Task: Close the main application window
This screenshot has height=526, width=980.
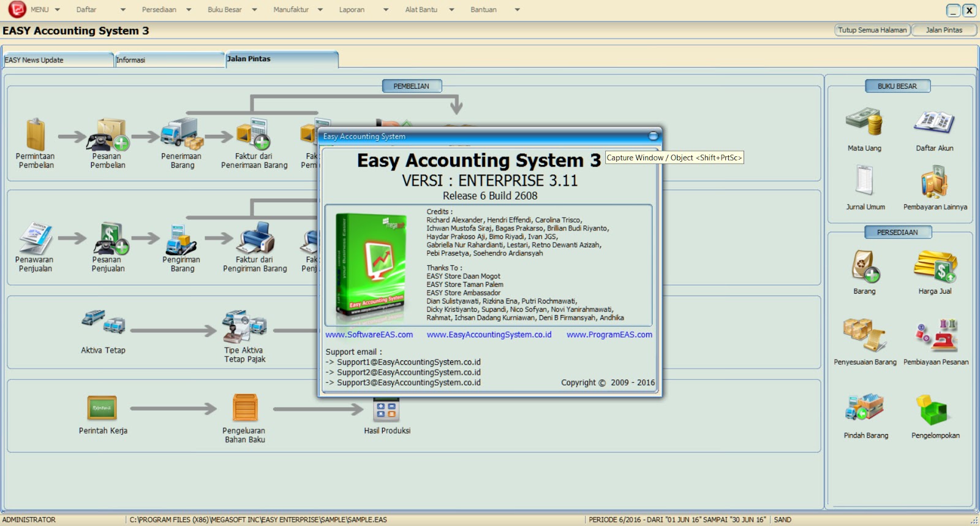Action: [x=969, y=10]
